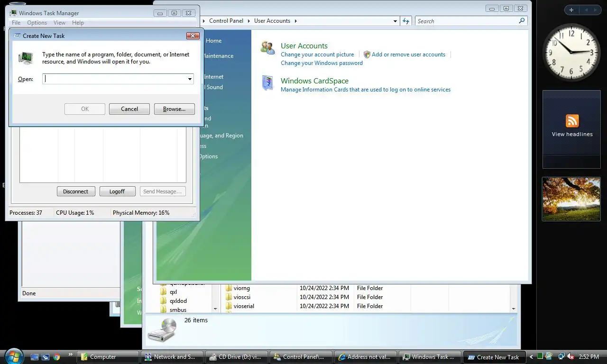The image size is (607, 364).
Task: Switch to Network and Sharing taskbar button
Action: tap(173, 357)
